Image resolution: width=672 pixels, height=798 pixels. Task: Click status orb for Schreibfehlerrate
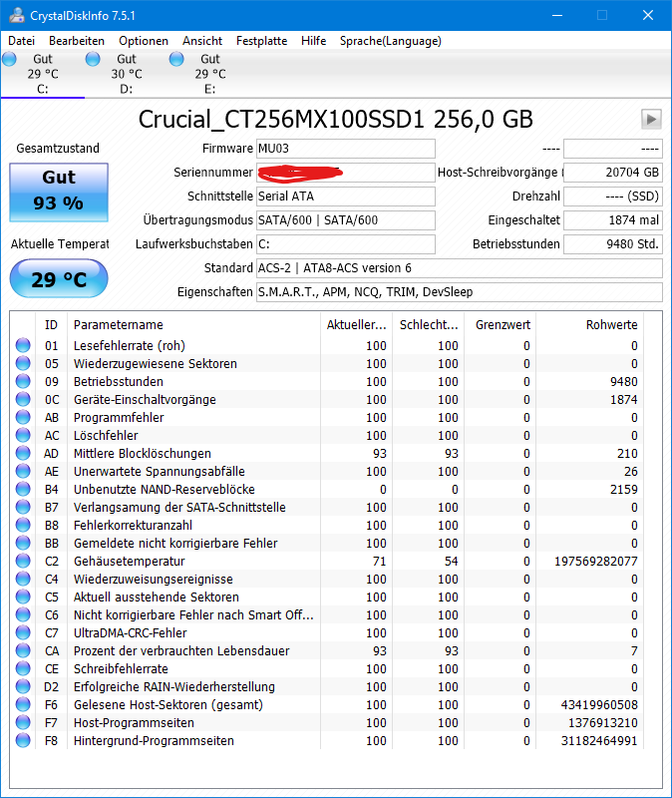[23, 668]
